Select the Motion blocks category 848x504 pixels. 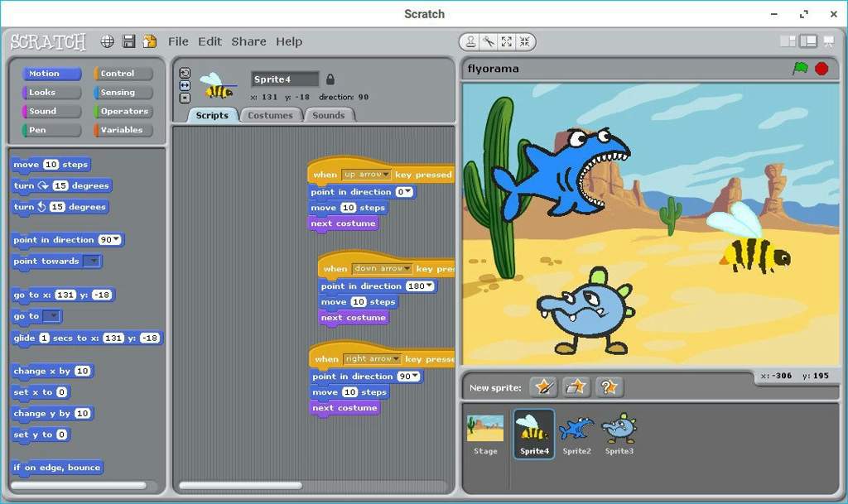click(x=51, y=74)
